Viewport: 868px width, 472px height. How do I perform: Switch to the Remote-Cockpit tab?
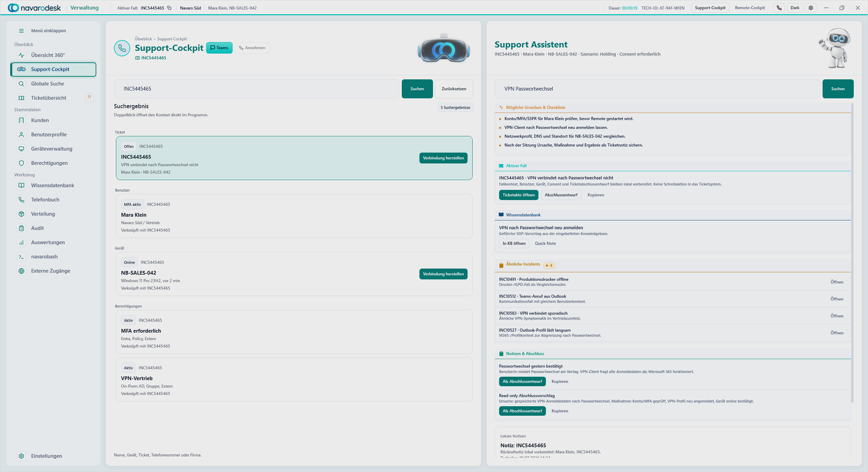click(x=750, y=8)
